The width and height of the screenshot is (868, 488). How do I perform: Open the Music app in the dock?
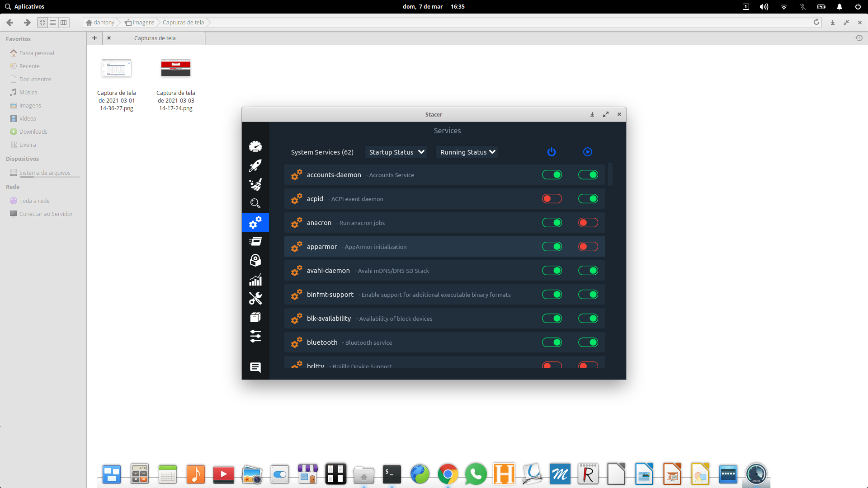tap(196, 474)
